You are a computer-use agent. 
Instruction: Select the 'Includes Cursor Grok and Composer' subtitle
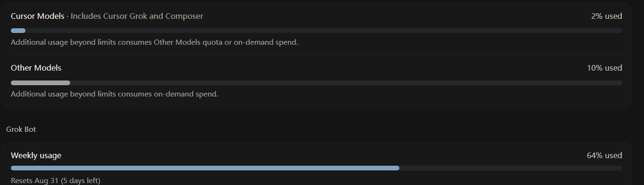(137, 16)
